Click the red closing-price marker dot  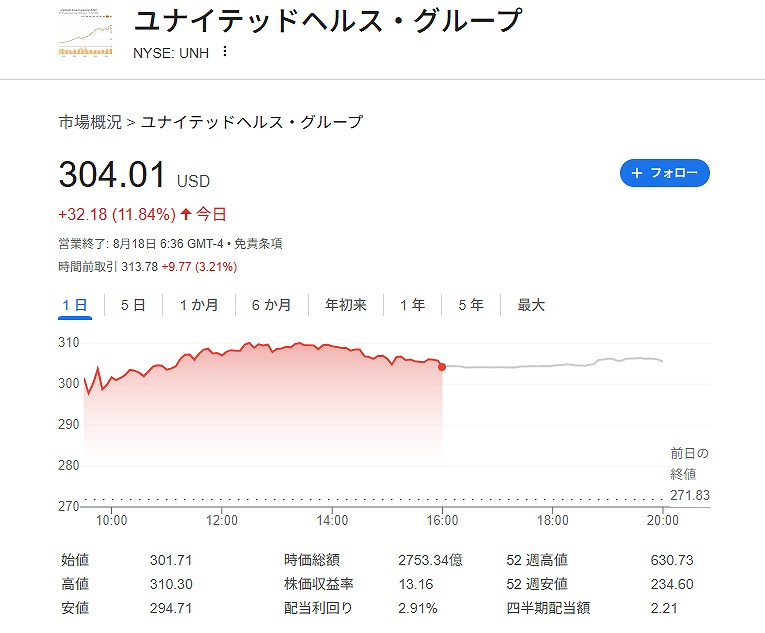[x=442, y=367]
